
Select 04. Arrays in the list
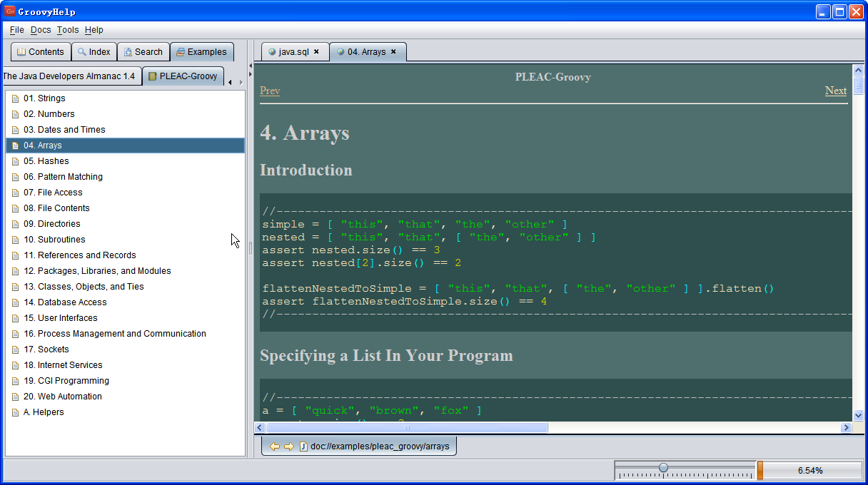(x=125, y=145)
